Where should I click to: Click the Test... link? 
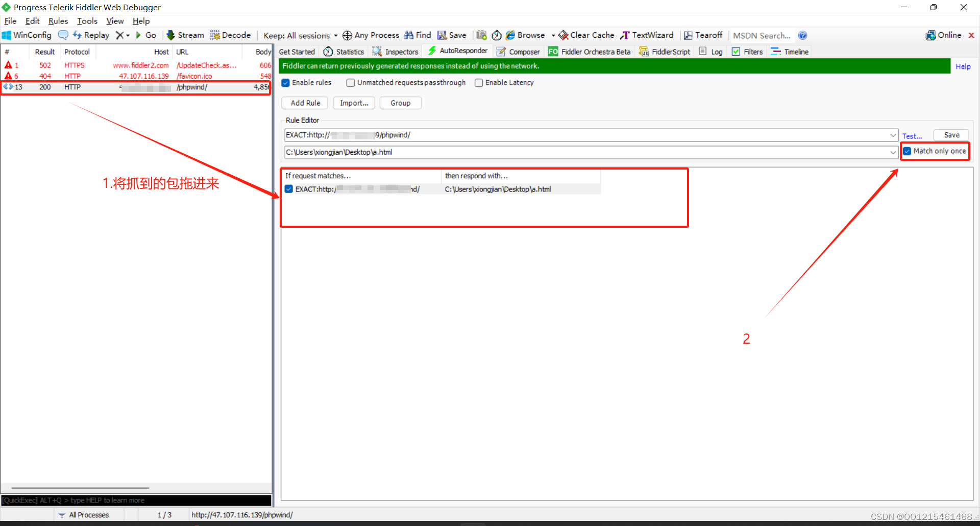[x=912, y=136]
